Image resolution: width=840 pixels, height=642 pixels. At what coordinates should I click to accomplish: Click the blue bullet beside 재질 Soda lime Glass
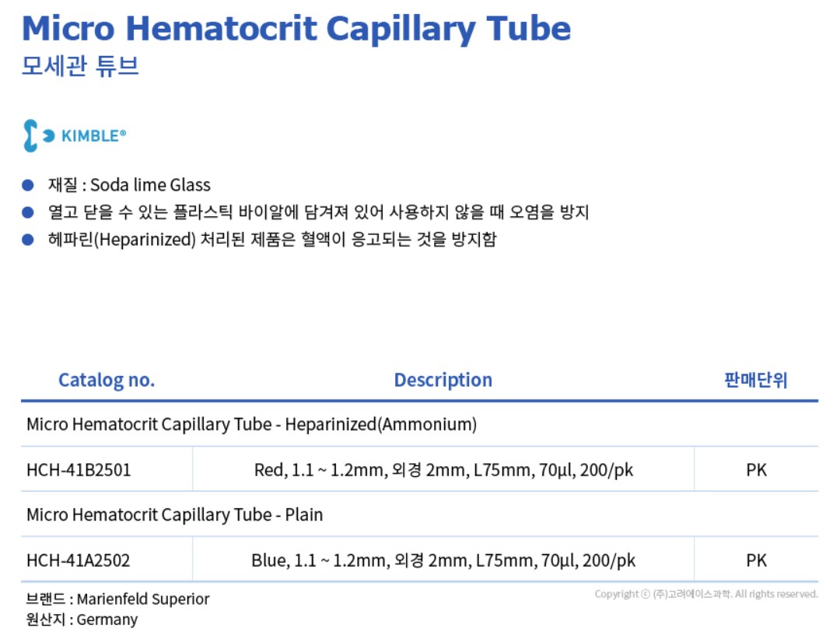(28, 185)
